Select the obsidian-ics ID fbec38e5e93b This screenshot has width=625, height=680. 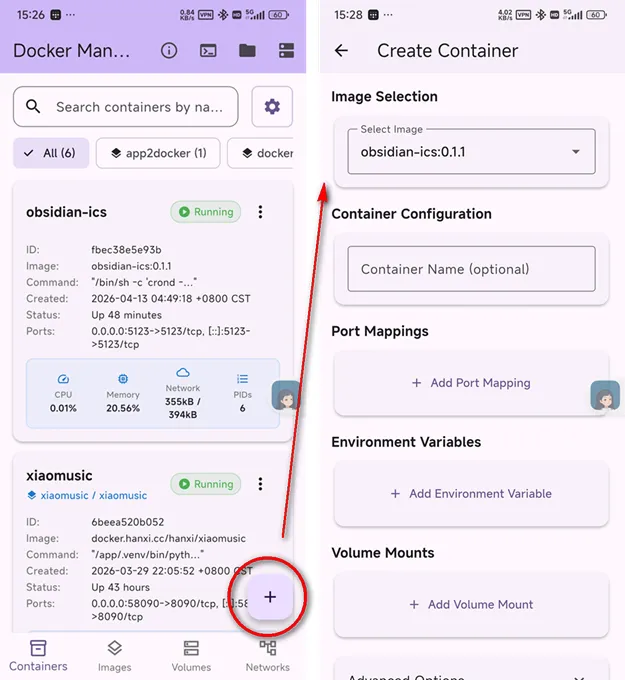pos(126,250)
